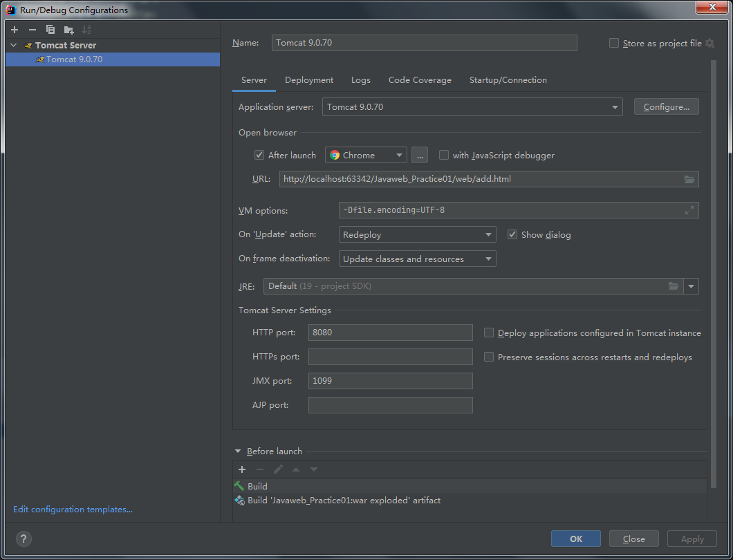733x560 pixels.
Task: Enable with JavaScript debugger checkbox
Action: tap(444, 155)
